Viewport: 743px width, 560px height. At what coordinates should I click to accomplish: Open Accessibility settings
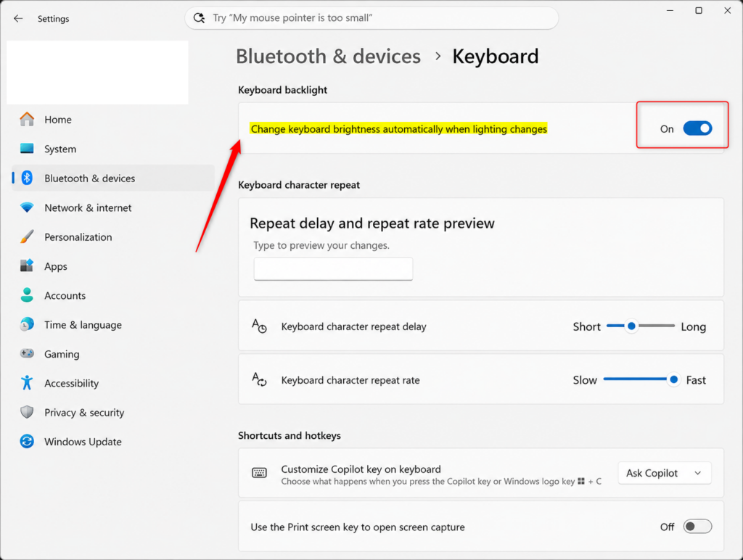click(x=112, y=383)
